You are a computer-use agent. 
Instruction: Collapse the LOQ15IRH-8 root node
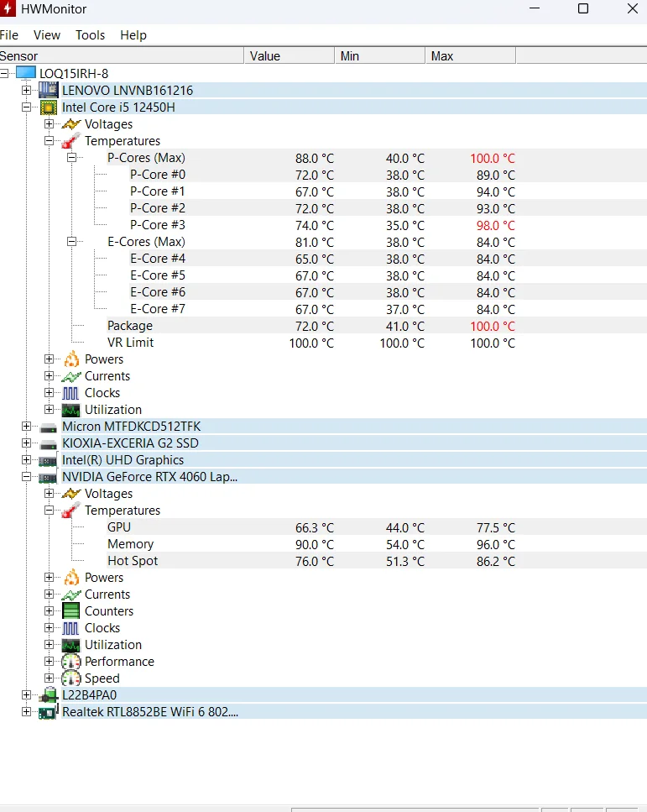point(4,74)
